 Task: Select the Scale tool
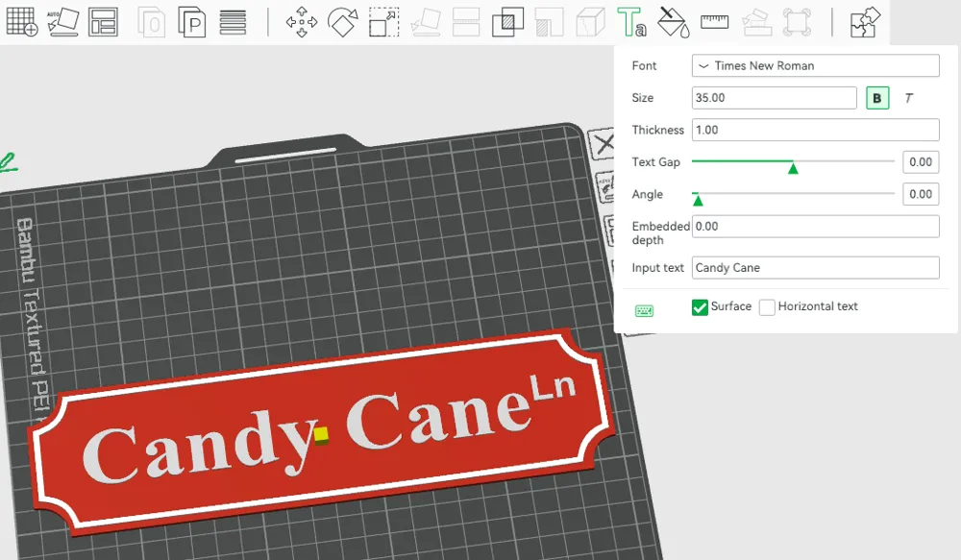pyautogui.click(x=384, y=22)
